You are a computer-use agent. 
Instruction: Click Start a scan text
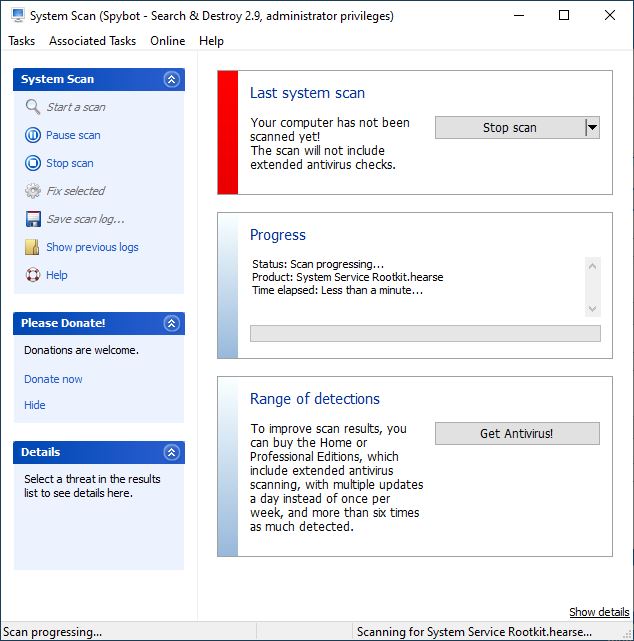click(x=76, y=107)
